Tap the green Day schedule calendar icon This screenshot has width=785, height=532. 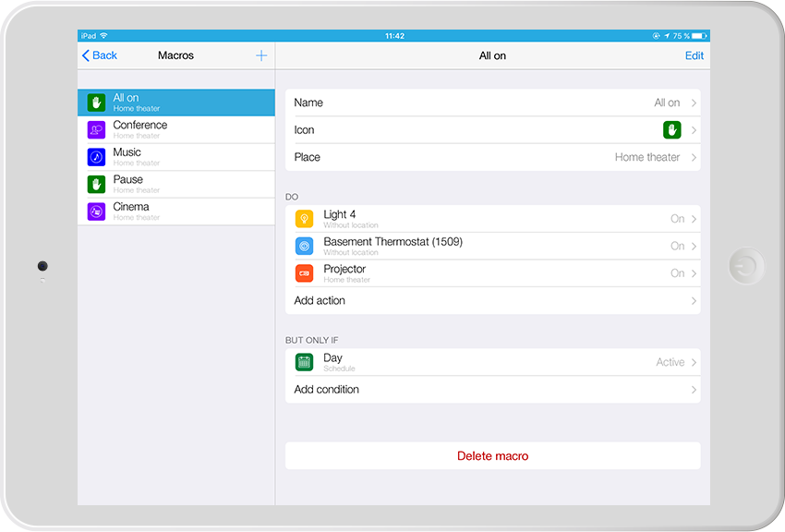(x=304, y=362)
